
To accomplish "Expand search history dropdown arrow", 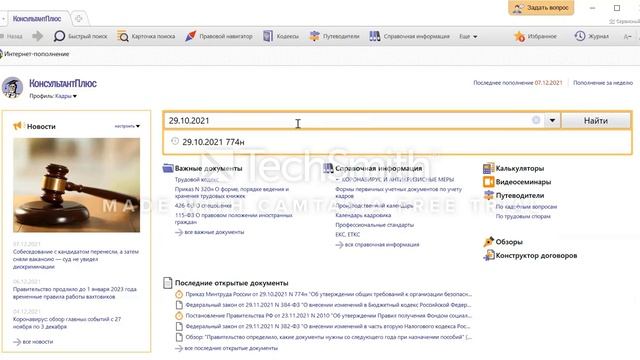I will pos(552,120).
